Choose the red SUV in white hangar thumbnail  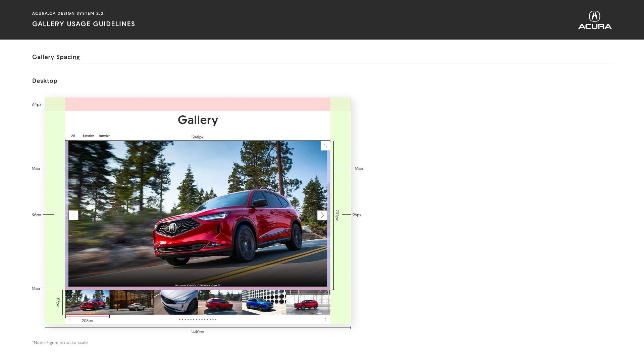pos(308,302)
